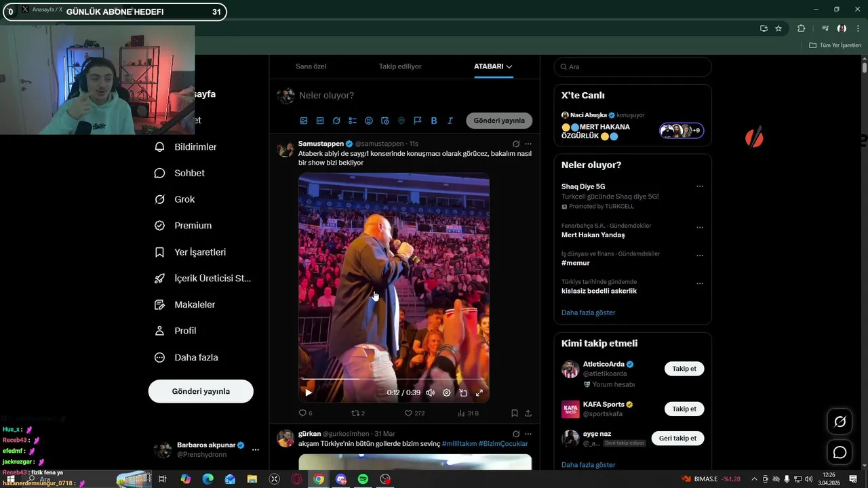Switch to Sana özel tab
Viewport: 868px width, 488px height.
tap(311, 66)
